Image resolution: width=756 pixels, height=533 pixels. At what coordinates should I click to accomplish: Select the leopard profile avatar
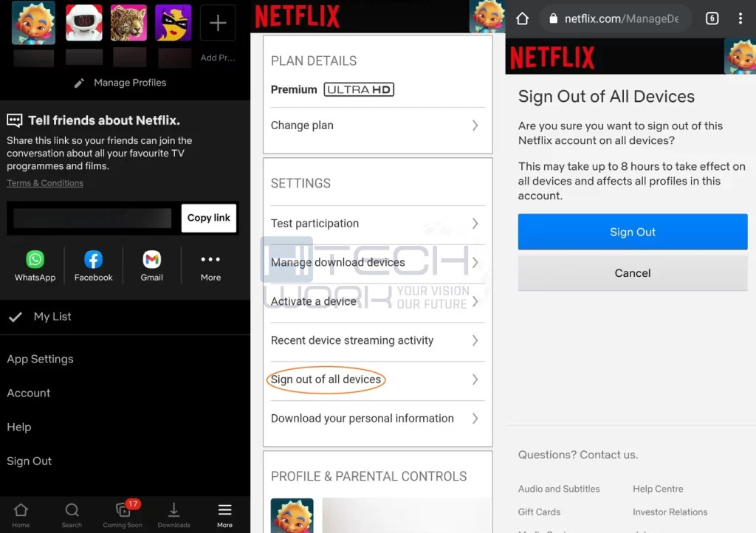click(128, 23)
